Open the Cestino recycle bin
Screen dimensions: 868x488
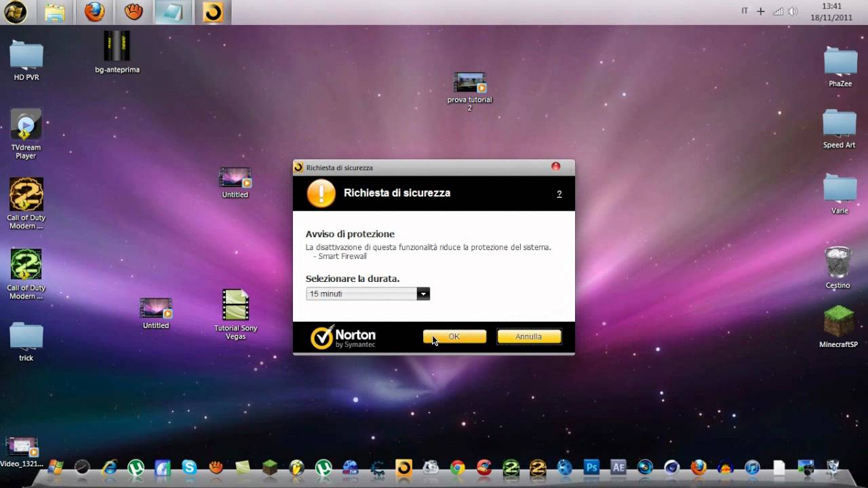[x=838, y=268]
